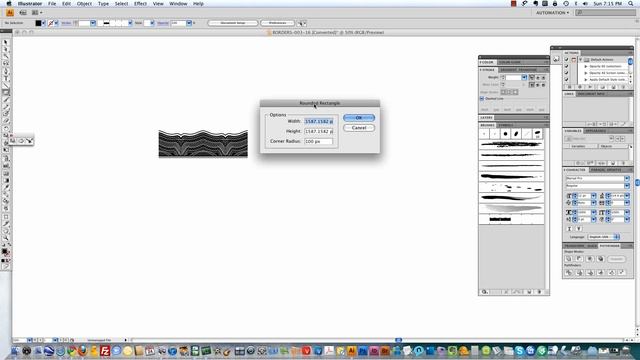Click the Exclude shape mode icon
640x360 pixels.
click(600, 259)
